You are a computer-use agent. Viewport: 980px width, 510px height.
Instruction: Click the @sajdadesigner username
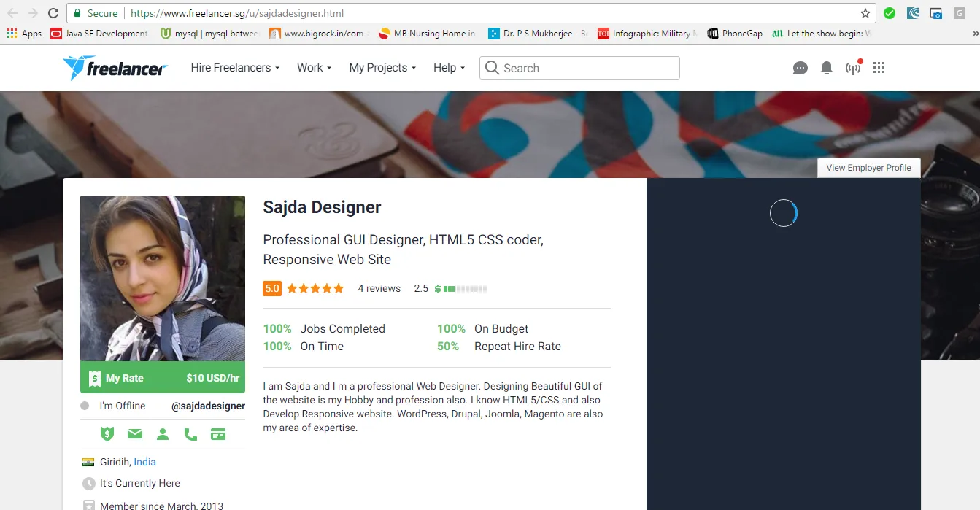coord(208,406)
